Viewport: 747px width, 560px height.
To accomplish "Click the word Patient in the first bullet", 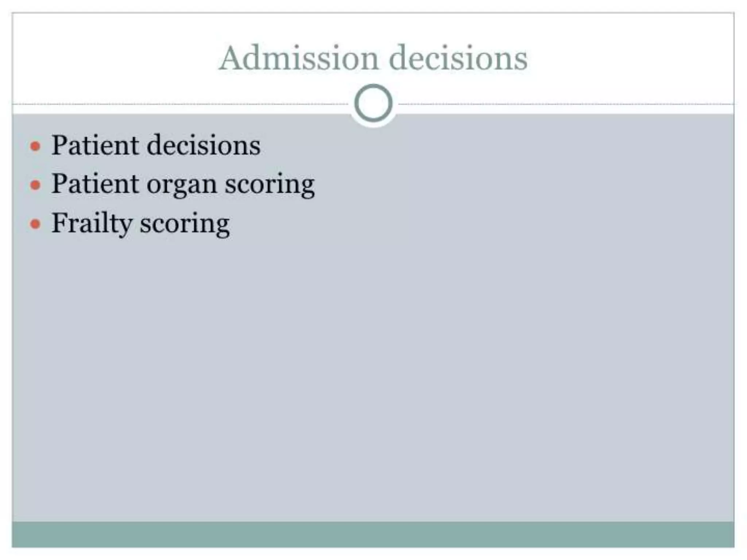I will (x=95, y=145).
